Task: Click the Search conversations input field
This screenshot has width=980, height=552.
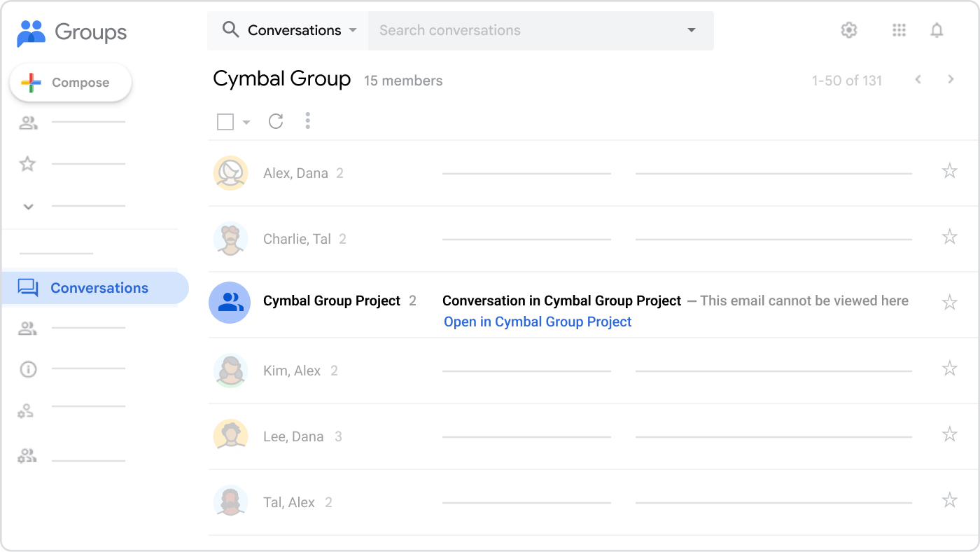Action: 525,30
